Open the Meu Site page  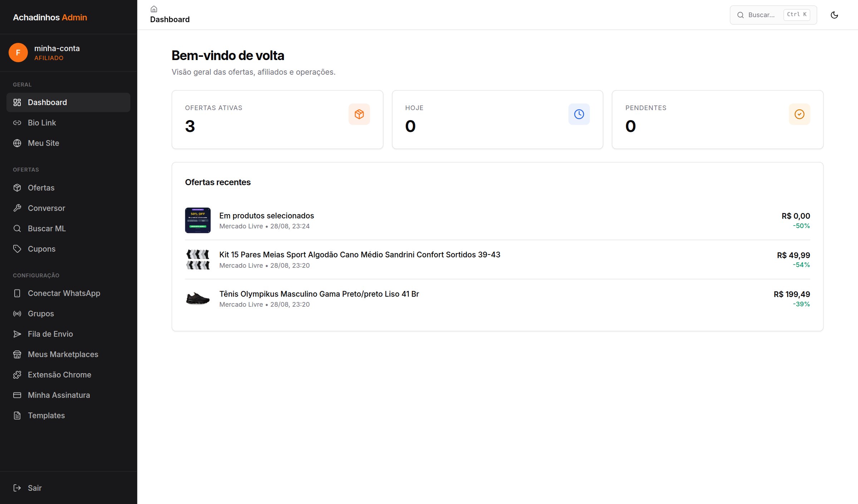click(68, 143)
